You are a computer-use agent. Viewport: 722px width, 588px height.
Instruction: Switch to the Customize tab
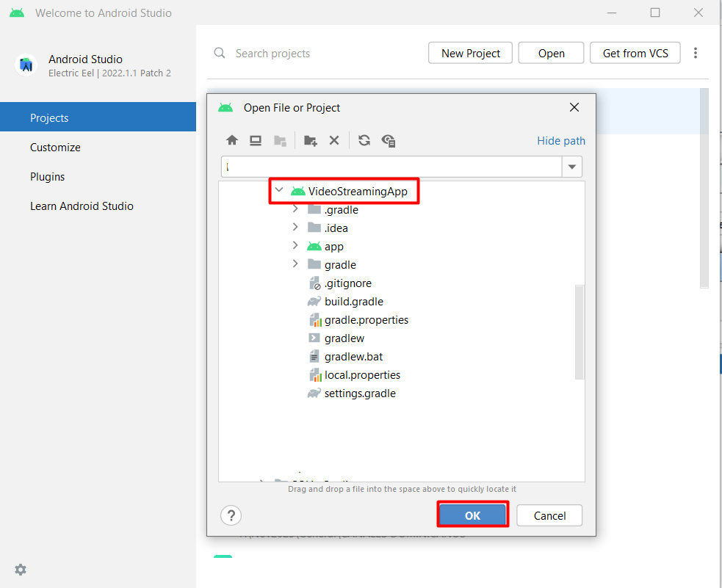[x=98, y=148]
